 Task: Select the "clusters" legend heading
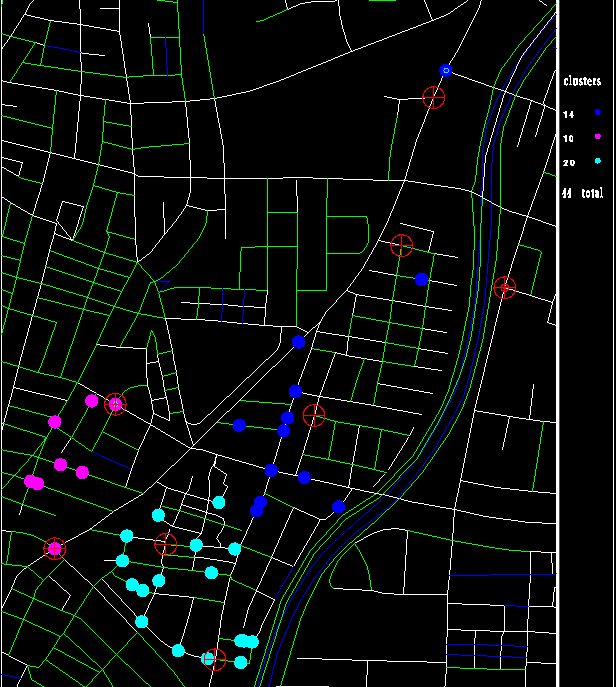tap(582, 81)
